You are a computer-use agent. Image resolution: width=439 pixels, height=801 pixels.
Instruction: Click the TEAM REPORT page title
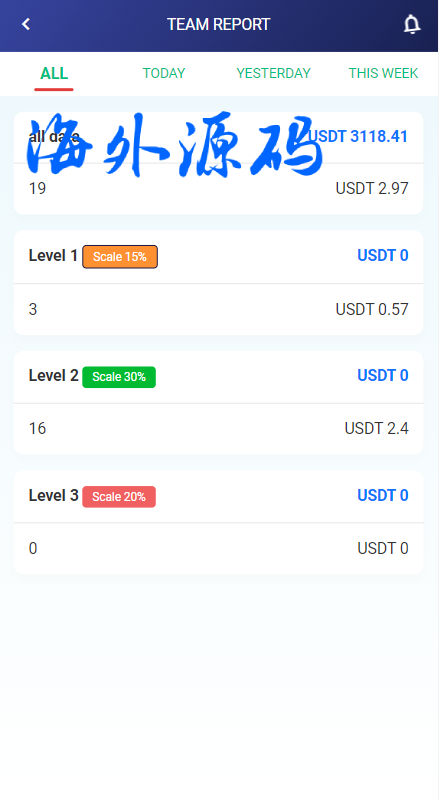click(219, 24)
